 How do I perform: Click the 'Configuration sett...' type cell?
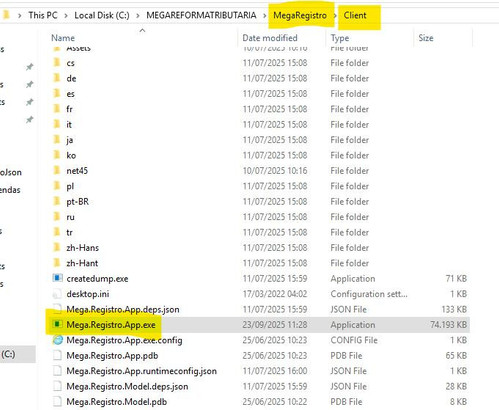point(369,294)
